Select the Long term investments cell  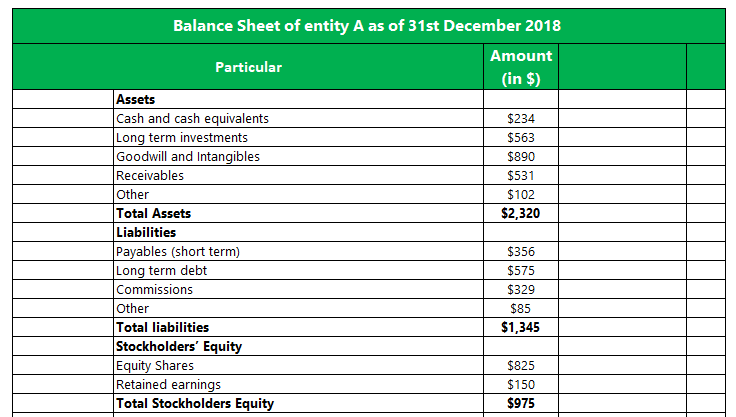pyautogui.click(x=297, y=138)
